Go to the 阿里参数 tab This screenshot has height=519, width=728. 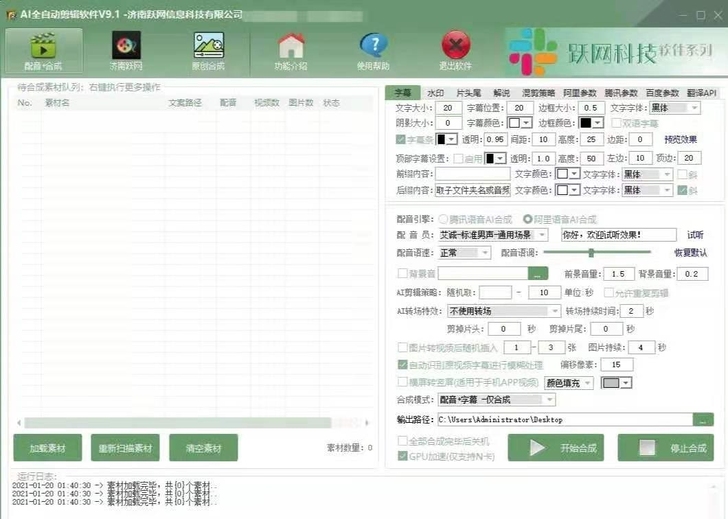point(579,93)
